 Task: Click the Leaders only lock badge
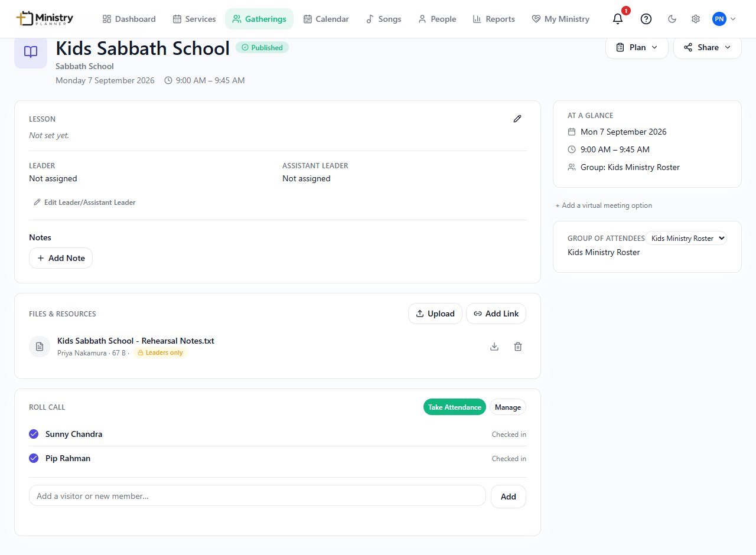click(160, 352)
